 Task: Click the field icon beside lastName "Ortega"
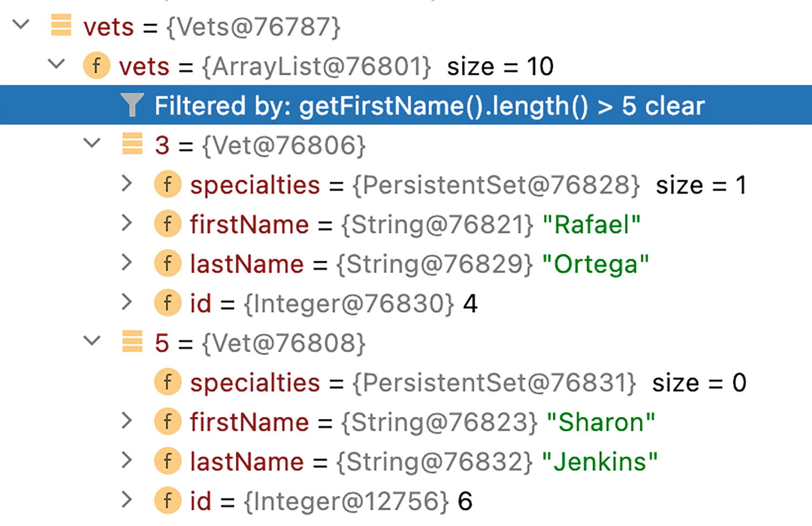168,264
